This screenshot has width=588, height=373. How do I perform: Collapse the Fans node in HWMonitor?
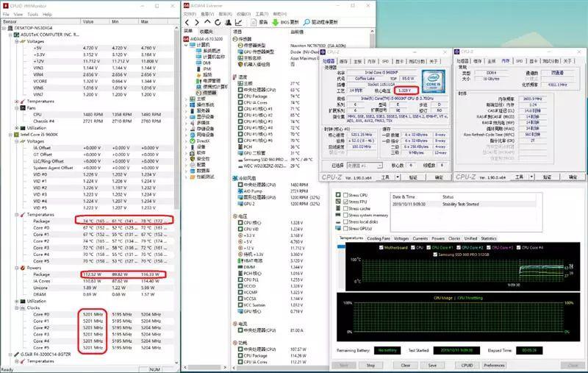[x=16, y=107]
